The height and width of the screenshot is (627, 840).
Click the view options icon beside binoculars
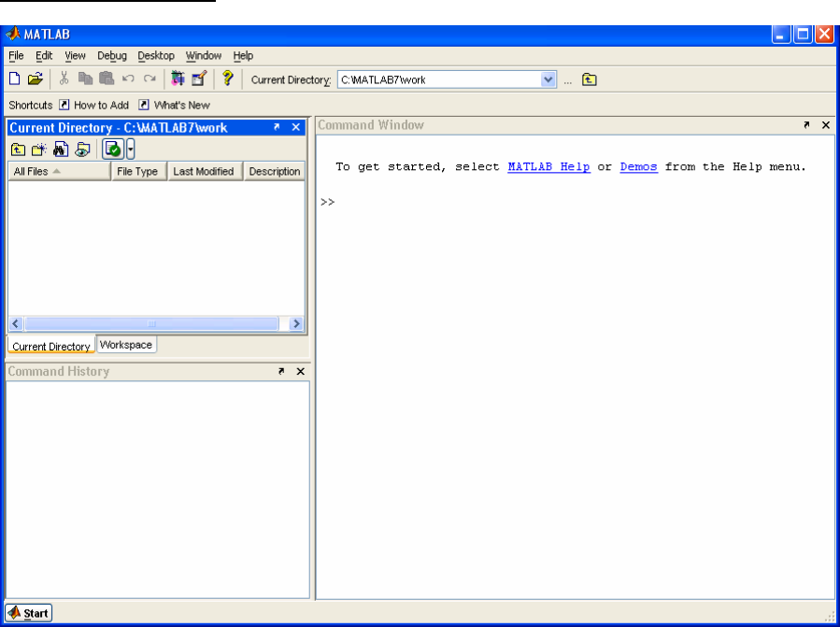pyautogui.click(x=82, y=150)
